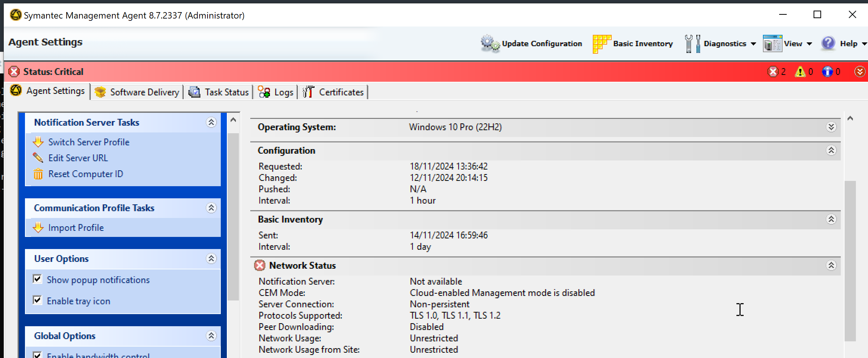Click the 'Non-persistent' server connection value
Screen dimensions: 868x358
click(440, 304)
